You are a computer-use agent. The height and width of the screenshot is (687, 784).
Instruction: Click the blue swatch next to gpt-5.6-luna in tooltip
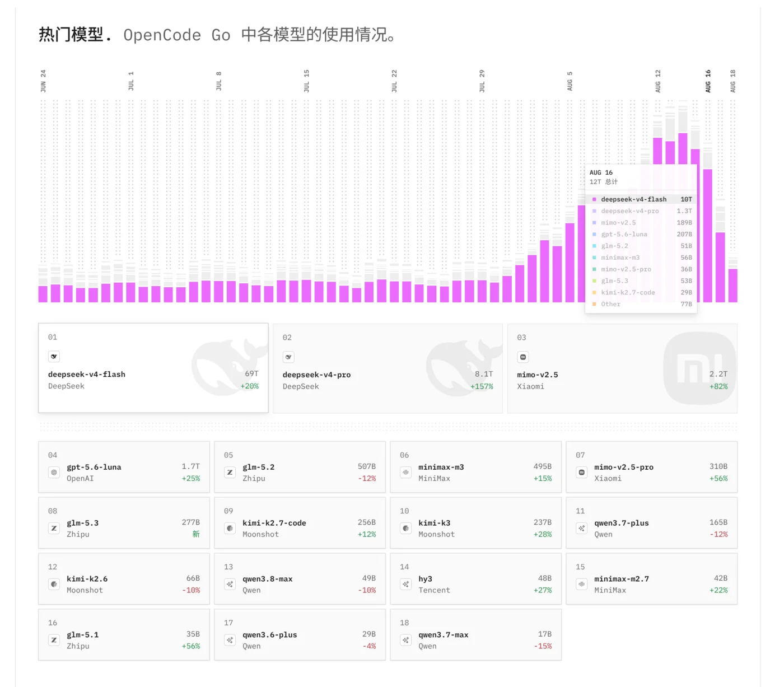(594, 235)
